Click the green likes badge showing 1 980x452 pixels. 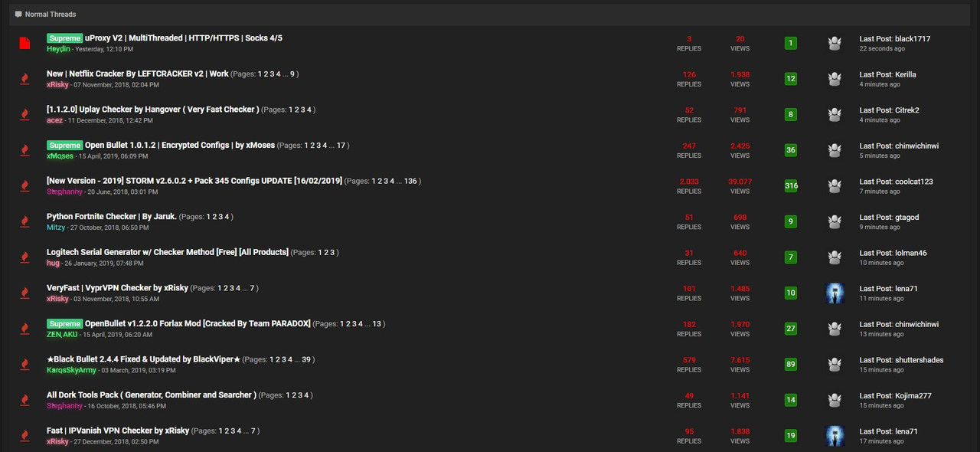pos(791,43)
